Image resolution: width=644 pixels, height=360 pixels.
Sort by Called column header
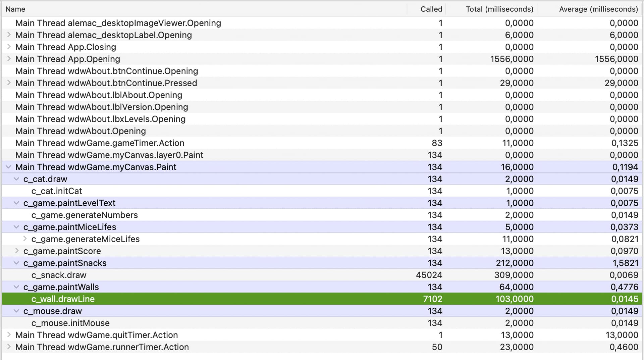coord(427,9)
